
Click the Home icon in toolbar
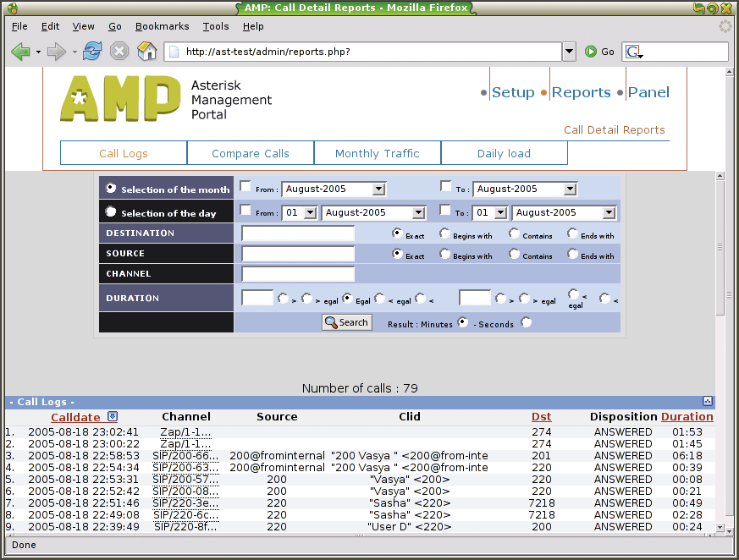click(x=147, y=52)
